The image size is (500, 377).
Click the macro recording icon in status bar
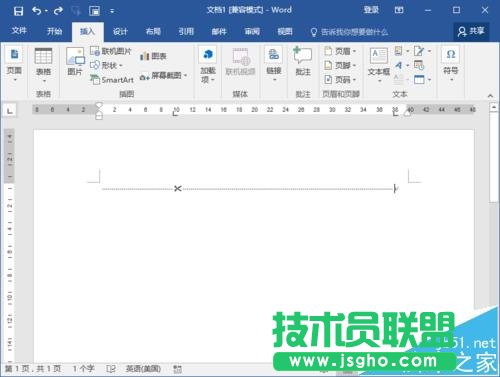click(x=178, y=369)
